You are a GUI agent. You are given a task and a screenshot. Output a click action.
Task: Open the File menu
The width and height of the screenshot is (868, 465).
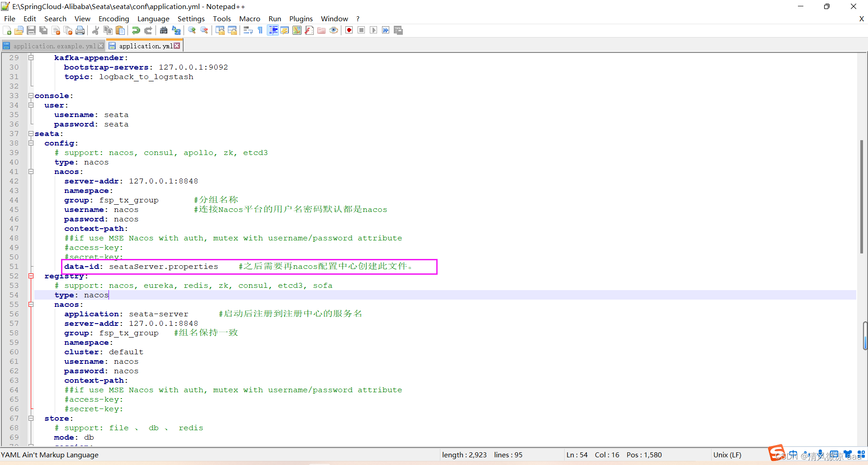click(x=9, y=19)
